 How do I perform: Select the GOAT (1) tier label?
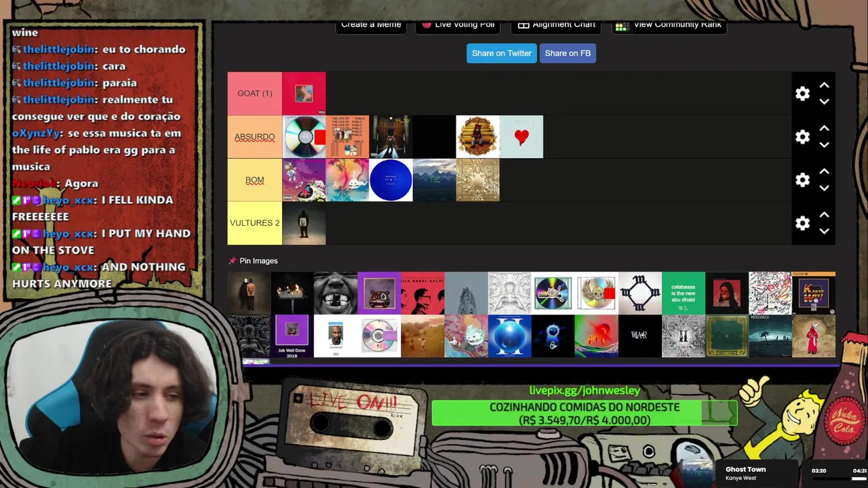click(x=255, y=94)
